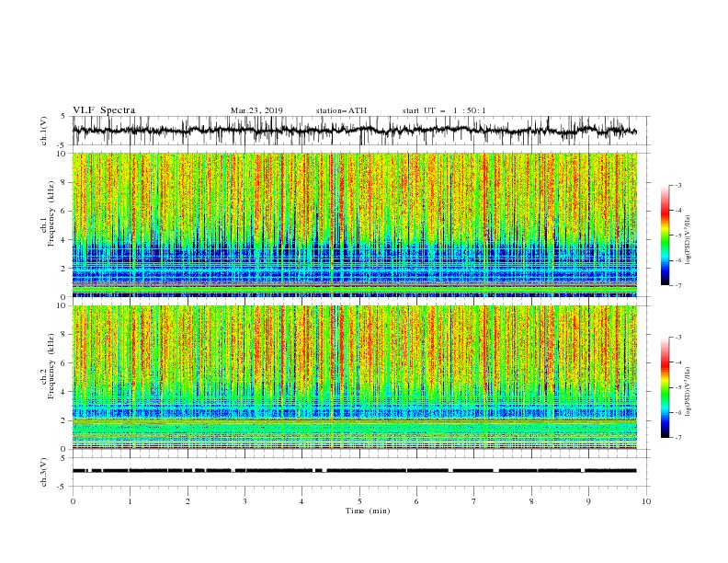The width and height of the screenshot is (728, 563).
Task: Click the '2' tick on time axis
Action: 188,501
